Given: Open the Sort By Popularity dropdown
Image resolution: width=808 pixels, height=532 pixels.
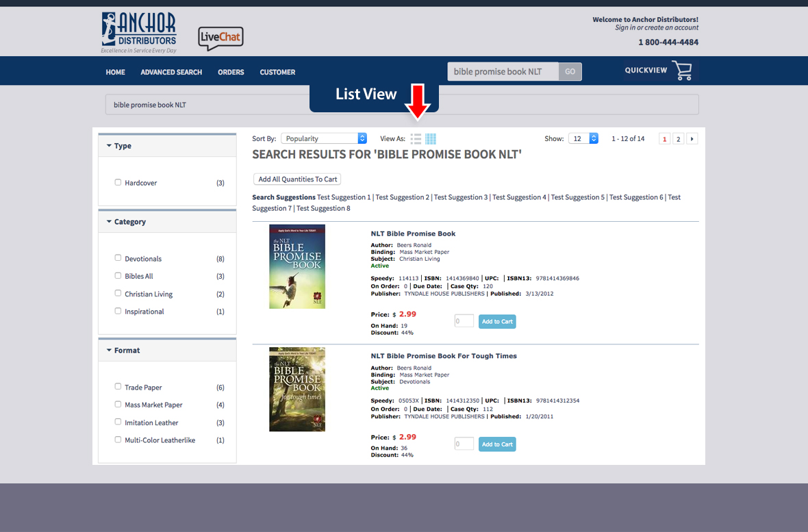Looking at the screenshot, I should [x=324, y=139].
